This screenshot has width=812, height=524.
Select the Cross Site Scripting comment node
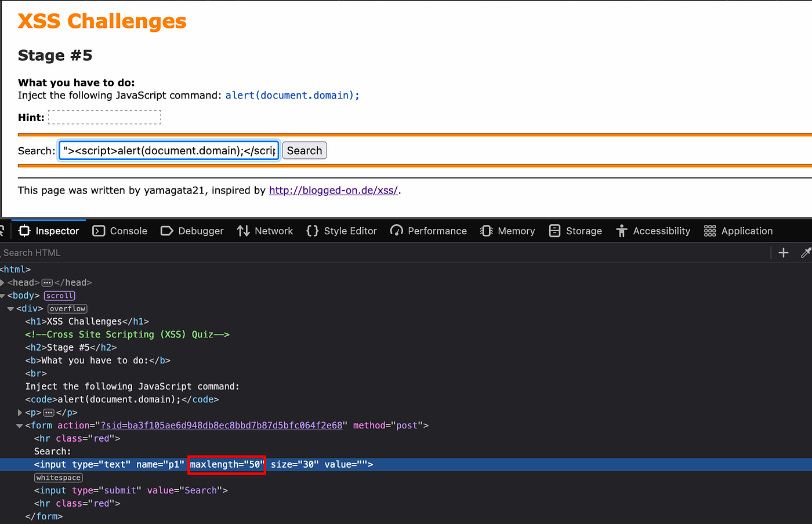point(127,334)
